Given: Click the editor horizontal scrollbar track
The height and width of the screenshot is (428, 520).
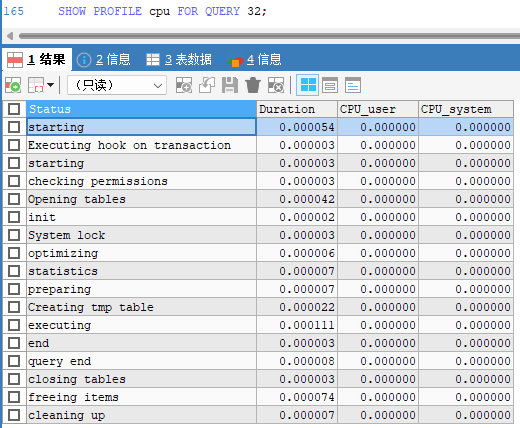Looking at the screenshot, I should (x=269, y=36).
